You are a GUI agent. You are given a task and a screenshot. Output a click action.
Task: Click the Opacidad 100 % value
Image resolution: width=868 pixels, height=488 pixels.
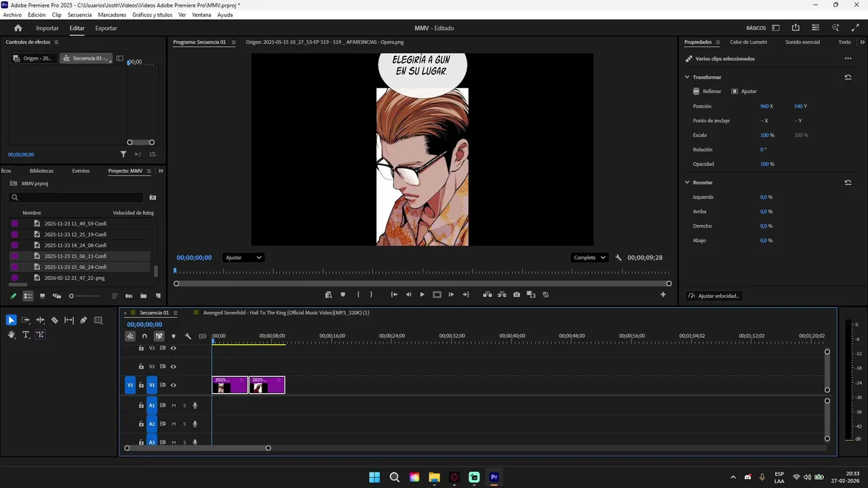(x=767, y=164)
